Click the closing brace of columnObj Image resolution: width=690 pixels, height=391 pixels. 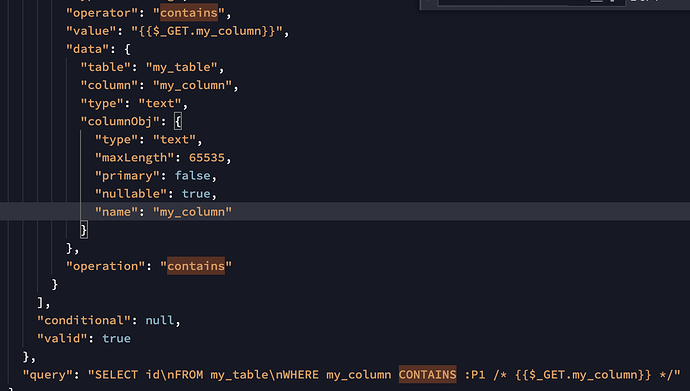tap(84, 230)
